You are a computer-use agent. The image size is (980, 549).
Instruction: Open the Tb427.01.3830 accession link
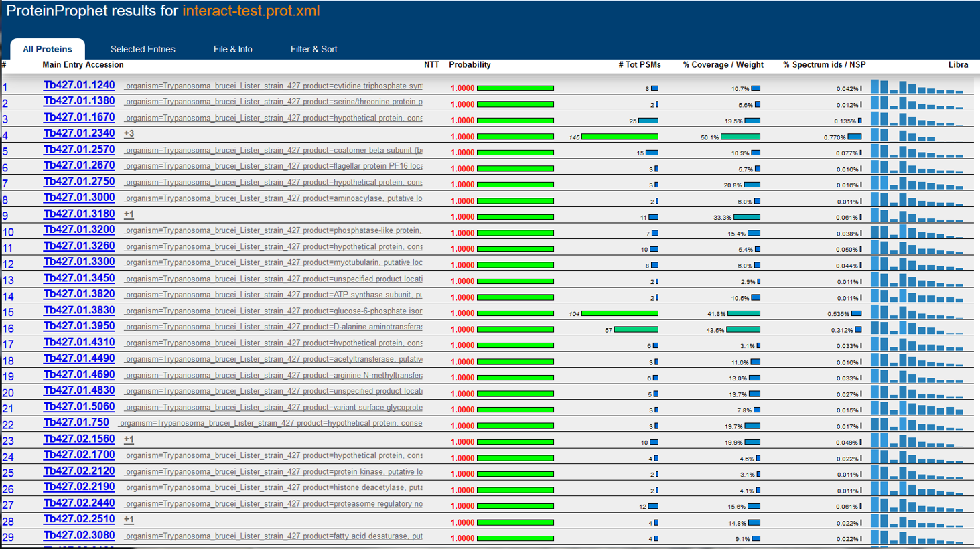(x=78, y=310)
